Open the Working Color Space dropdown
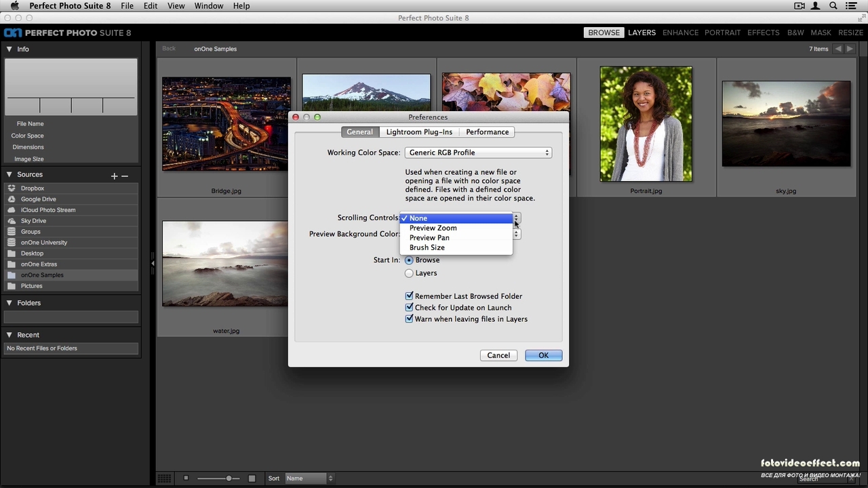 (478, 152)
